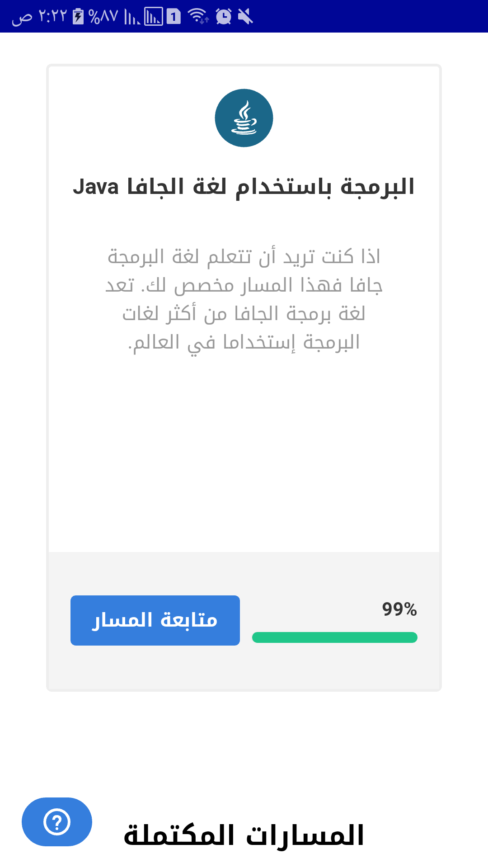Image resolution: width=488 pixels, height=868 pixels.
Task: Tap the muted sound icon in status bar
Action: [x=245, y=17]
